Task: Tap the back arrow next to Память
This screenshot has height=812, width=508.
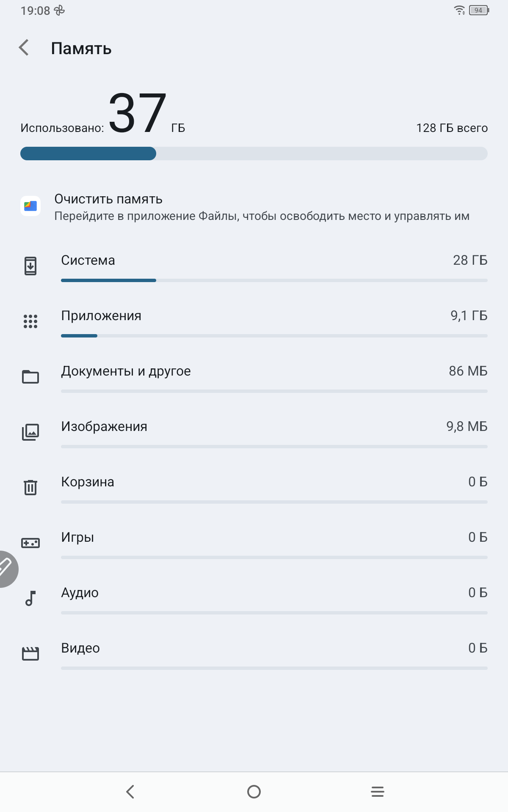Action: tap(24, 48)
